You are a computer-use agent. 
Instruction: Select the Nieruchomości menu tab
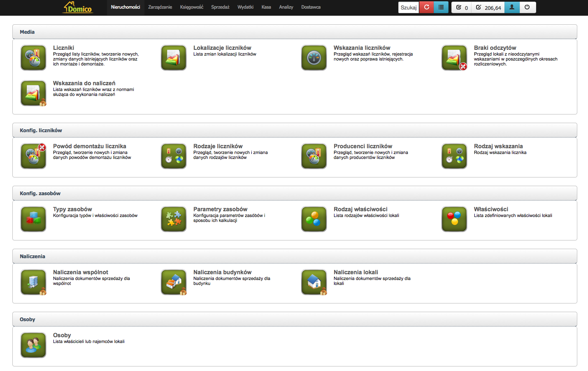click(126, 7)
